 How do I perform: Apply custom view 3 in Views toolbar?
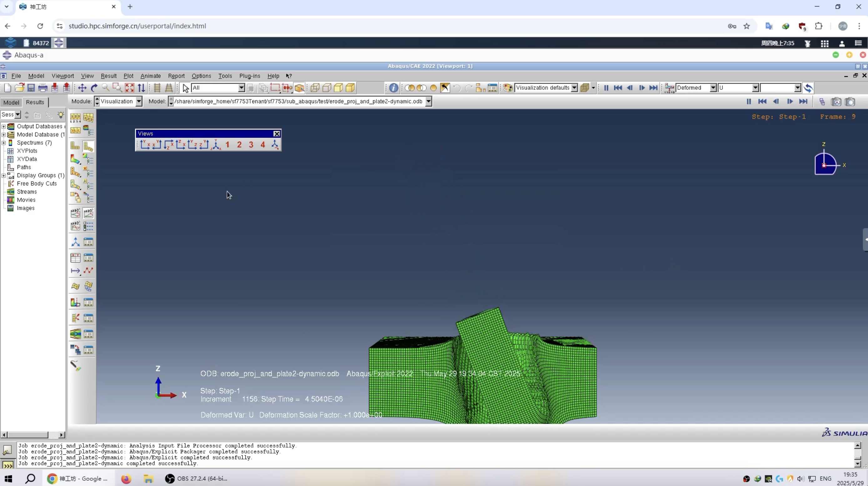click(x=251, y=144)
